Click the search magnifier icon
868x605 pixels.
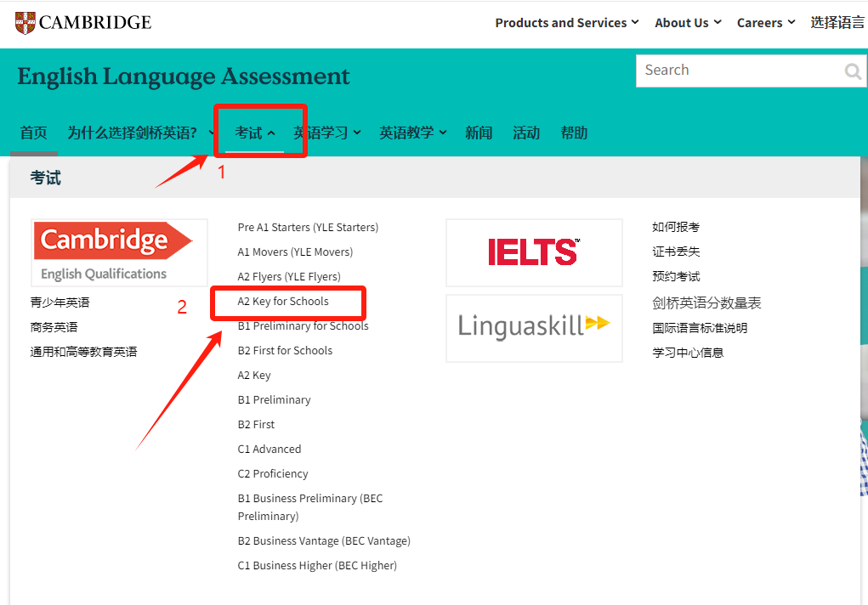tap(852, 71)
